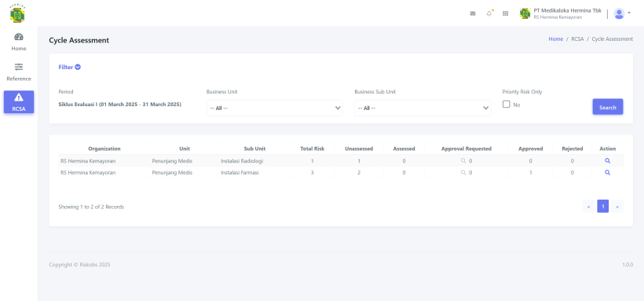Go to Home in the sidebar
The image size is (644, 301).
[x=19, y=42]
